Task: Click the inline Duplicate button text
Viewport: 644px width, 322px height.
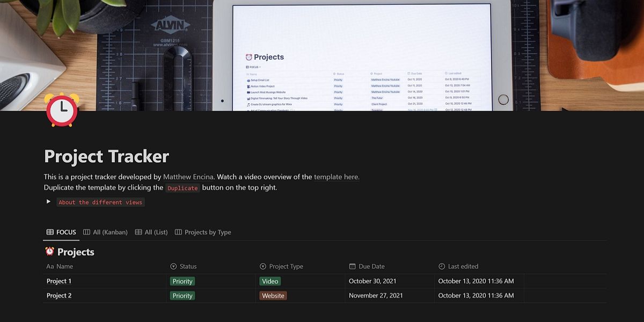Action: (183, 188)
